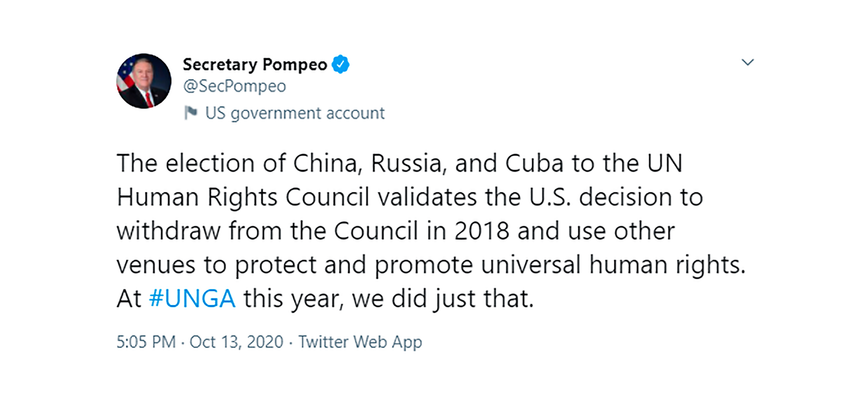This screenshot has height=415, width=868.
Task: Click the first line of tweet text
Action: pos(400,163)
